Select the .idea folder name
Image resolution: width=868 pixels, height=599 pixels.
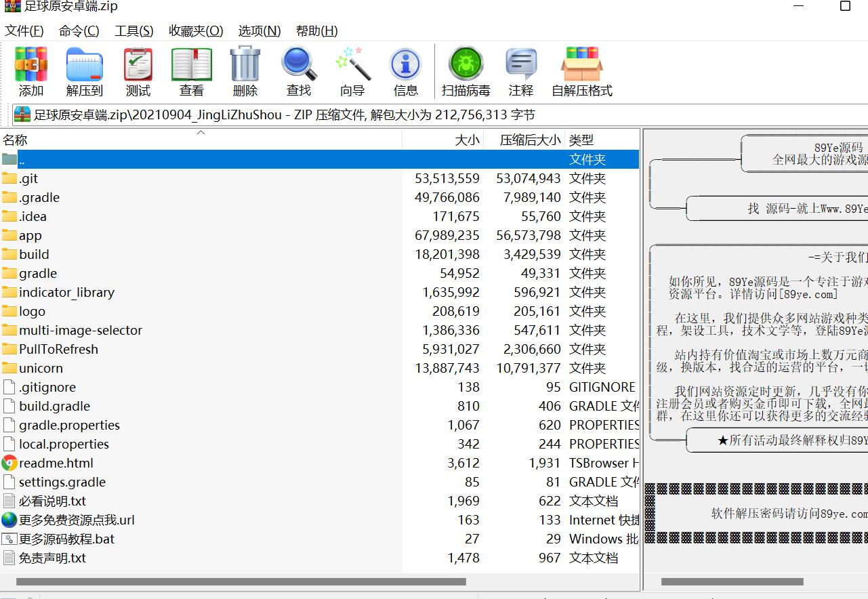tap(33, 216)
